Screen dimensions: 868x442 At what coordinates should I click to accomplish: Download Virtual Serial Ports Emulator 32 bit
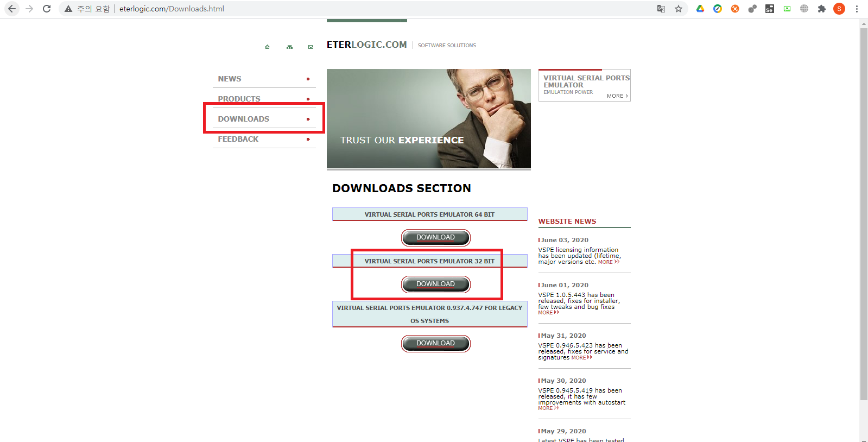coord(435,284)
